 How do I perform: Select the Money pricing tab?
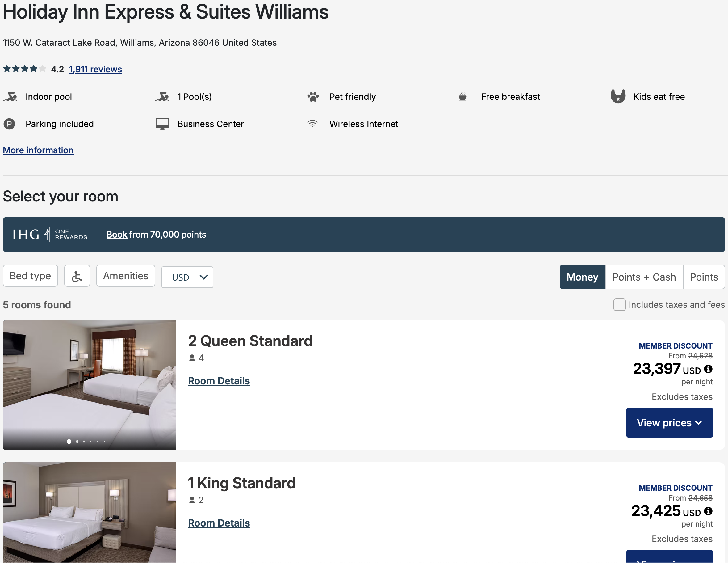pyautogui.click(x=582, y=277)
